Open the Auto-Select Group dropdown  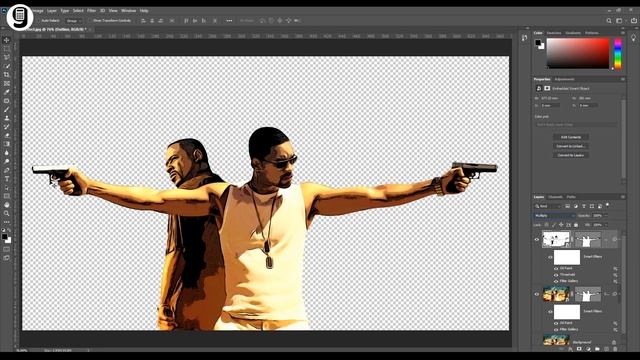click(x=74, y=20)
